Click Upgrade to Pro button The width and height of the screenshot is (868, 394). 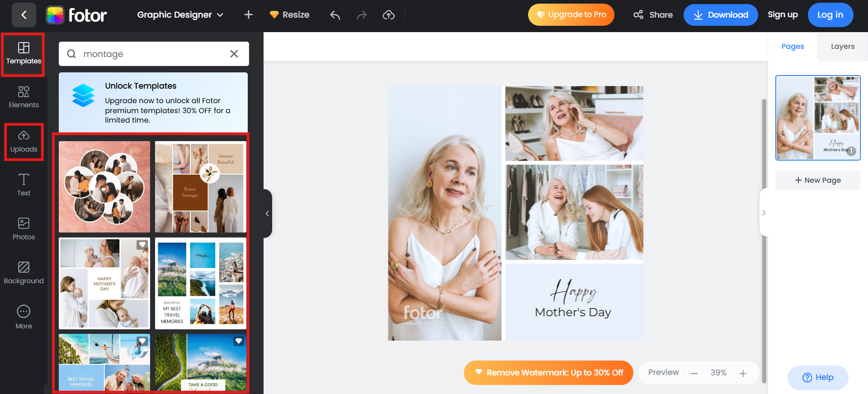pos(571,15)
